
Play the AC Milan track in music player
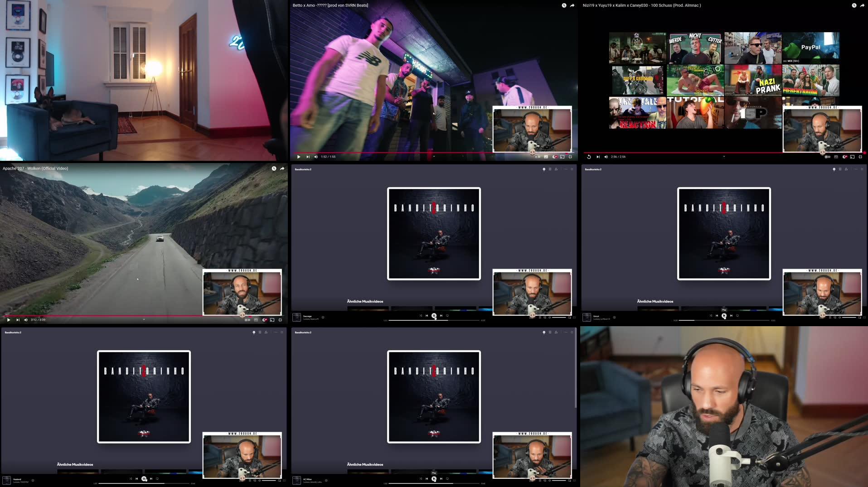pyautogui.click(x=434, y=479)
